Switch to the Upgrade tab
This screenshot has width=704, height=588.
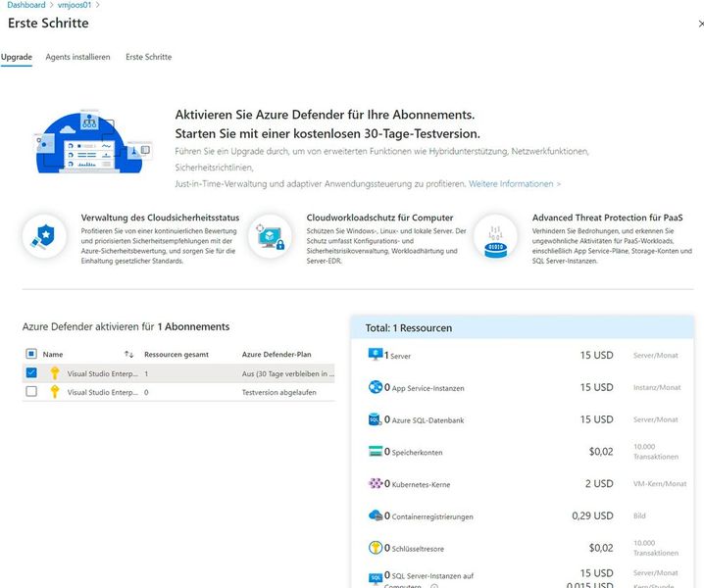(16, 57)
